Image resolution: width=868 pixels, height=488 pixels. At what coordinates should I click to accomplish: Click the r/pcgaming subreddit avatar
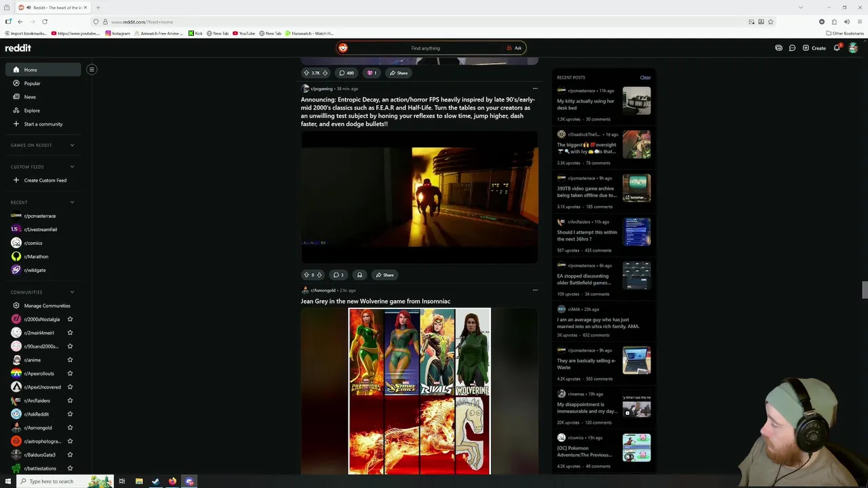pyautogui.click(x=305, y=89)
